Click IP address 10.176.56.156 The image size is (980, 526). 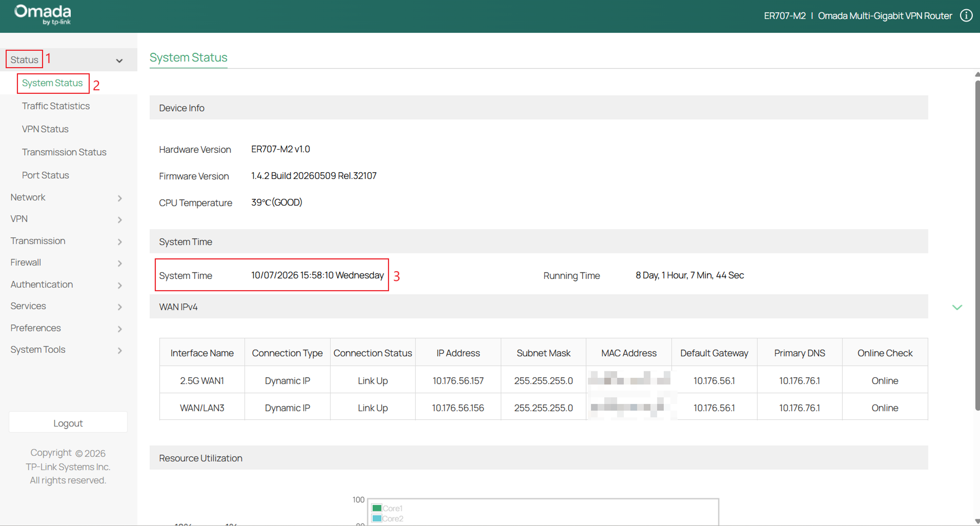click(458, 407)
